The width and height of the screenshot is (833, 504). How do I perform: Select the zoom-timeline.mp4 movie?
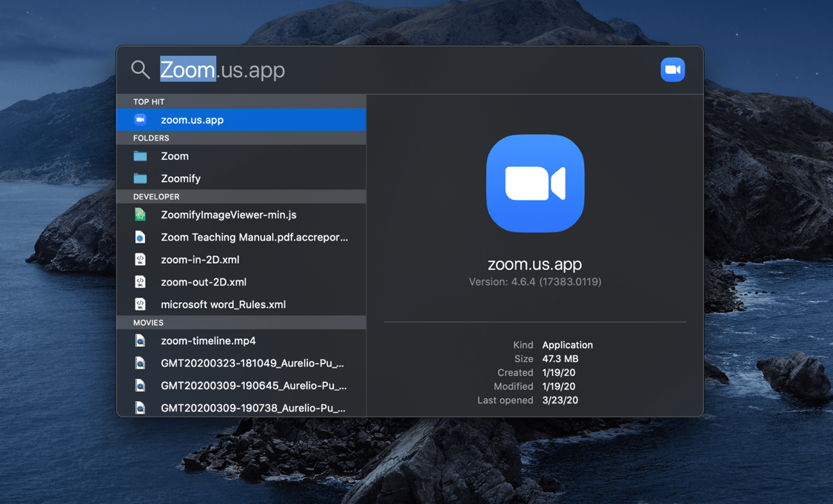click(x=241, y=340)
